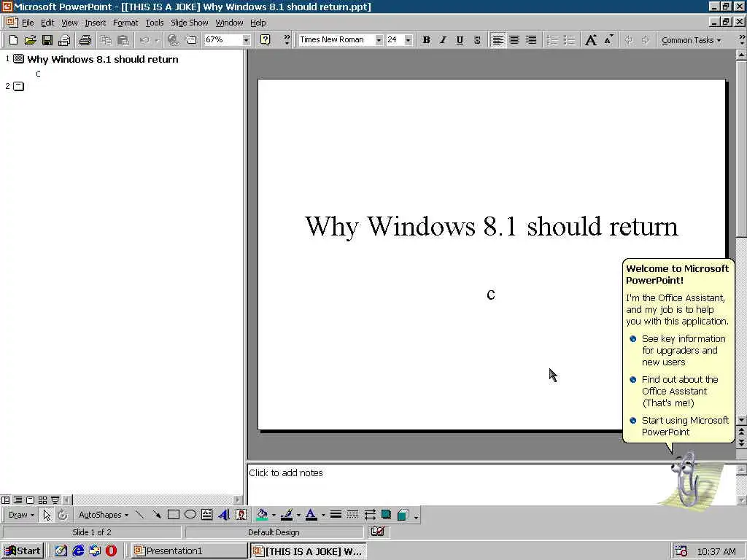Set text alignment to Align Right
This screenshot has width=747, height=560.
(x=531, y=40)
